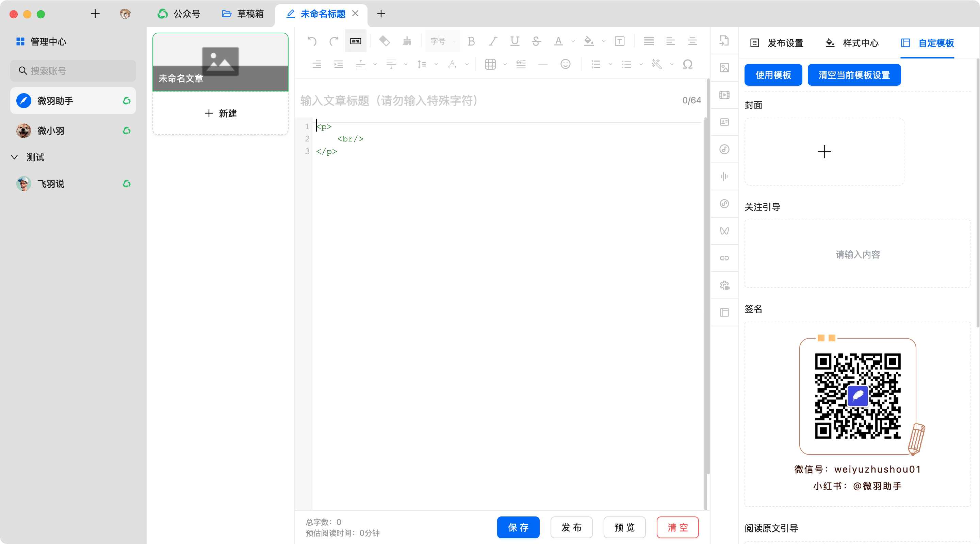This screenshot has width=980, height=544.
Task: Click the link sidebar icon
Action: (724, 258)
